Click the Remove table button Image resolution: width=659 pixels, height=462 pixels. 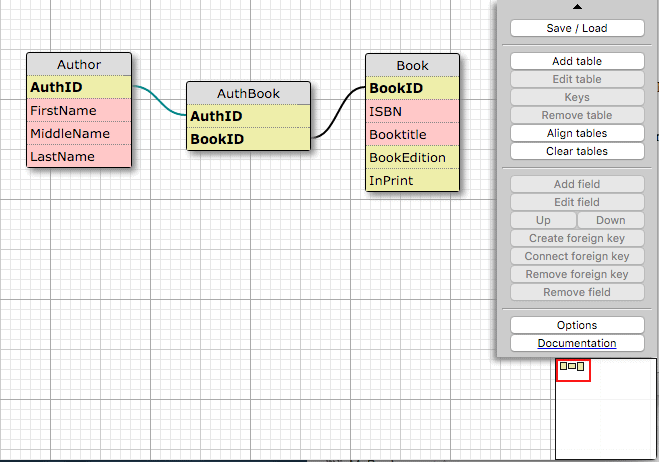[x=577, y=115]
